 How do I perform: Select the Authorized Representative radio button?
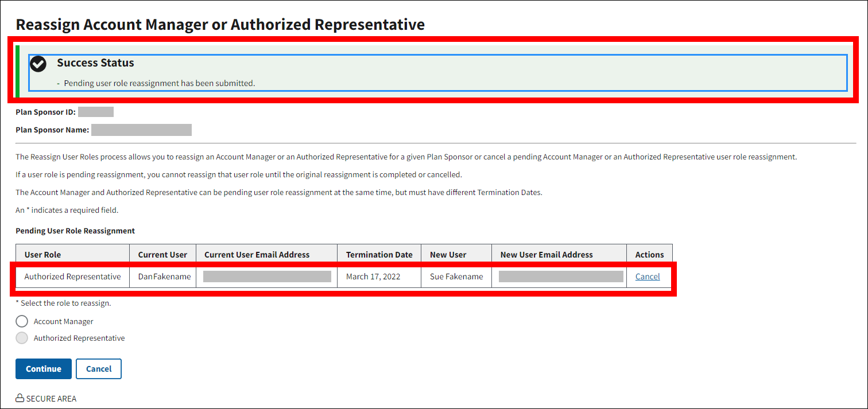(x=22, y=338)
